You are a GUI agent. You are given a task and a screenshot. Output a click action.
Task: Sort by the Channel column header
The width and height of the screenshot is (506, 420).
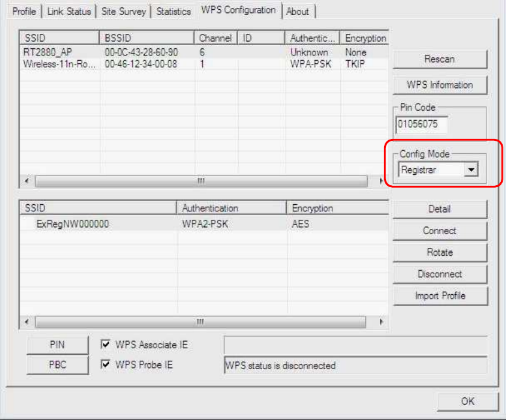pos(216,38)
